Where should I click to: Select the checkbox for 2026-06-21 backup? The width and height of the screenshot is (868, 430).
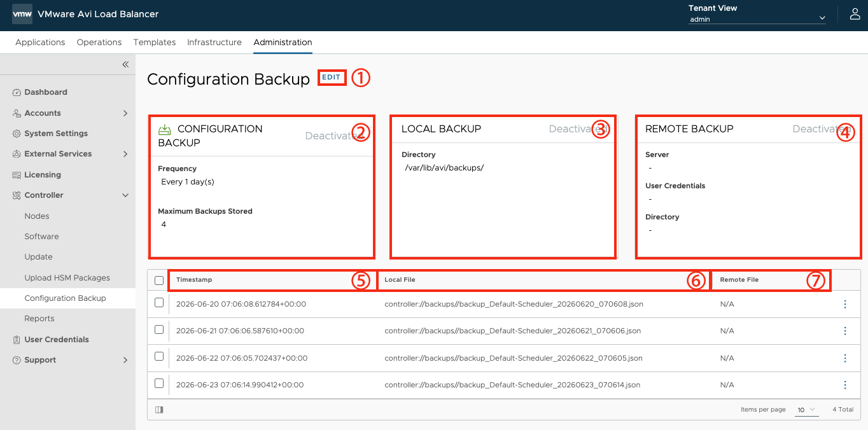pos(159,329)
